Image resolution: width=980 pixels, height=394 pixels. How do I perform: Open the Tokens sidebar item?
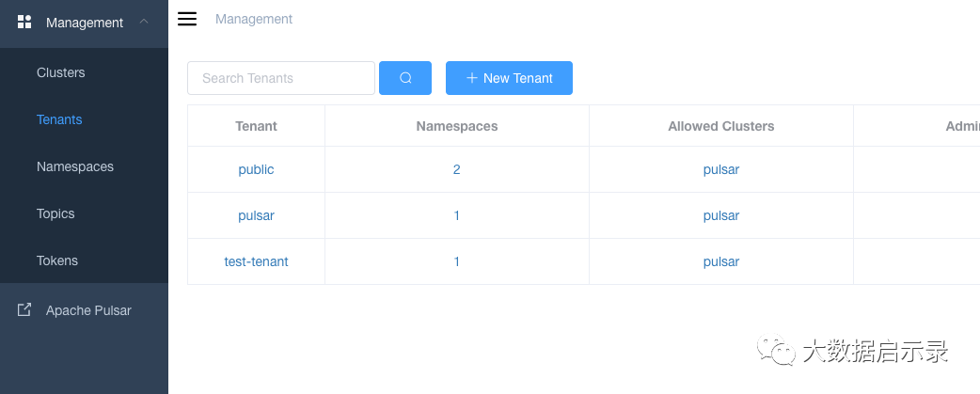pyautogui.click(x=57, y=260)
